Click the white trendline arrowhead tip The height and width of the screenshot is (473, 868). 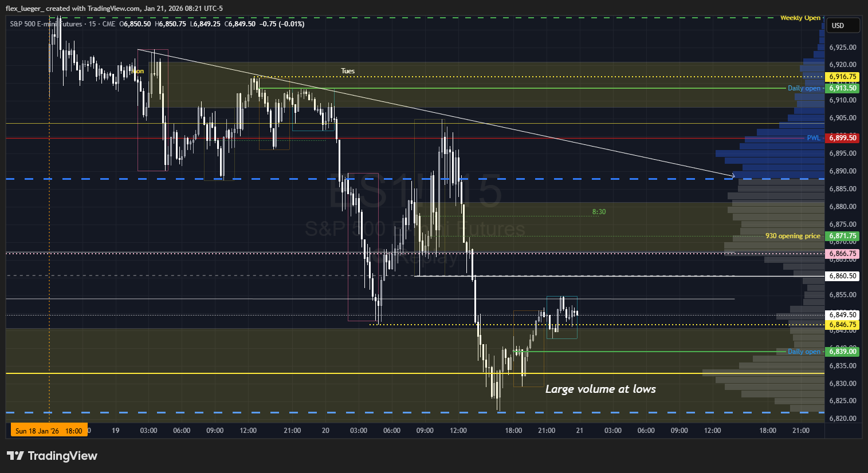coord(734,175)
